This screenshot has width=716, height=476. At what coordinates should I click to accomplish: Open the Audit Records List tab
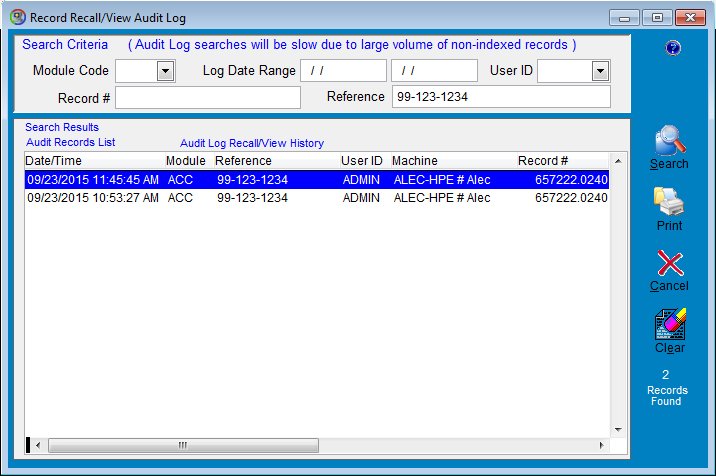[71, 142]
